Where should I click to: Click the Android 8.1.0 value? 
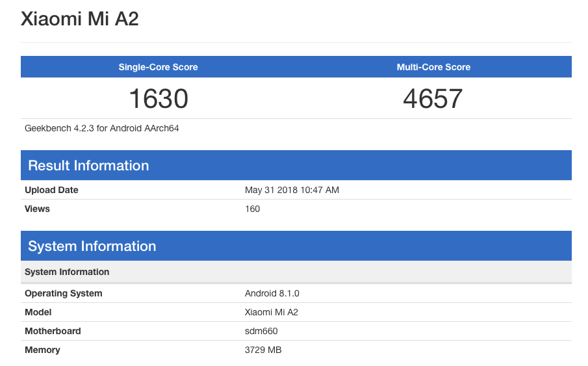click(x=272, y=294)
